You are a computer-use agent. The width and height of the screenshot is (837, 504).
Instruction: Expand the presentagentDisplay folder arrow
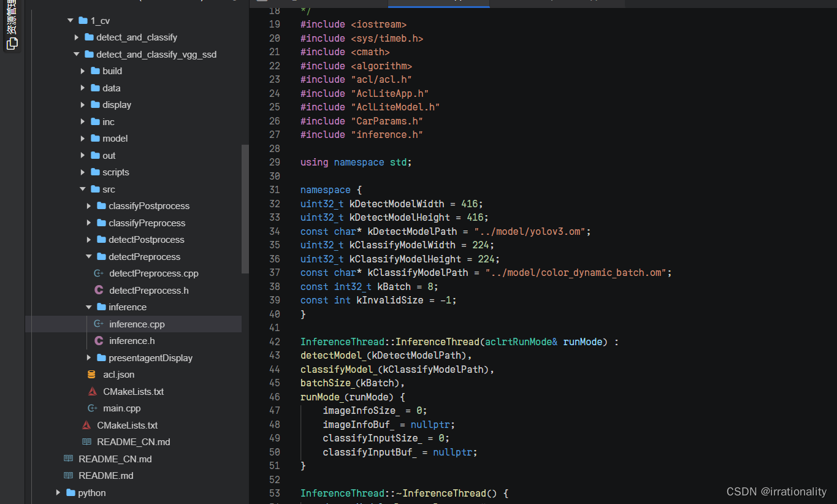89,357
